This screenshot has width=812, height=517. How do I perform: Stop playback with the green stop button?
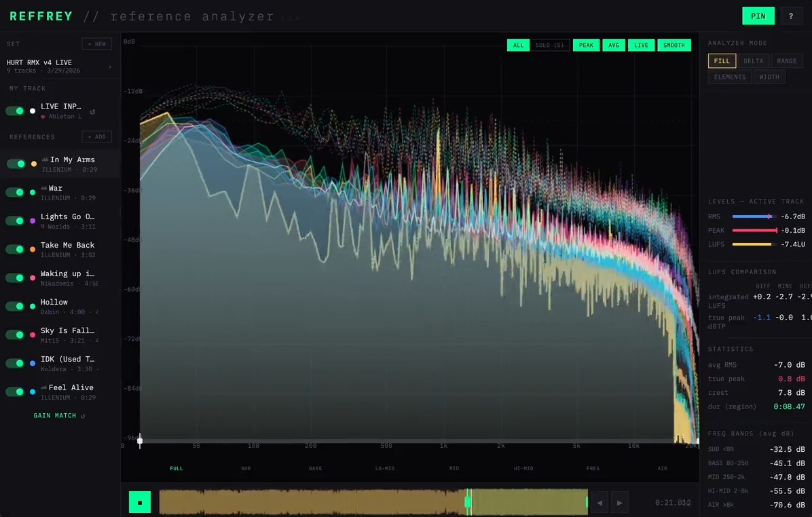click(140, 502)
